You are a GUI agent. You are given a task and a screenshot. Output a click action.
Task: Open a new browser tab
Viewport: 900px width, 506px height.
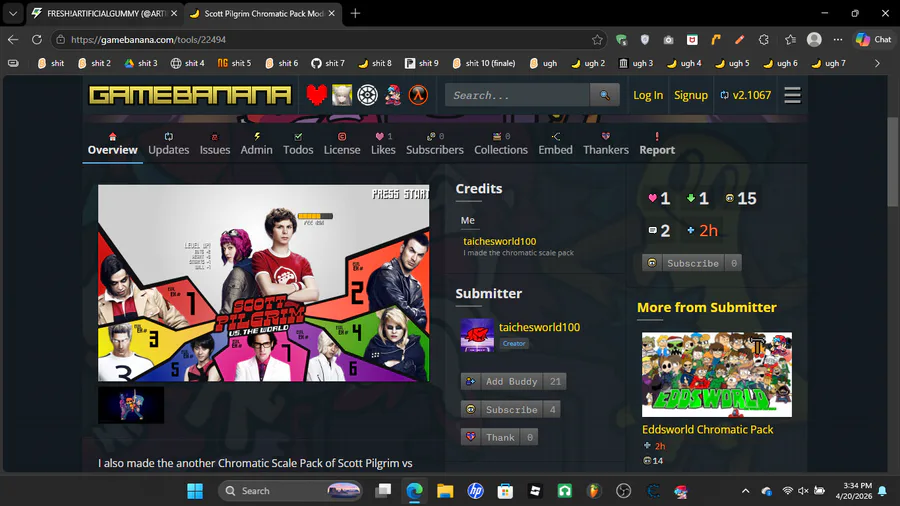[x=355, y=13]
